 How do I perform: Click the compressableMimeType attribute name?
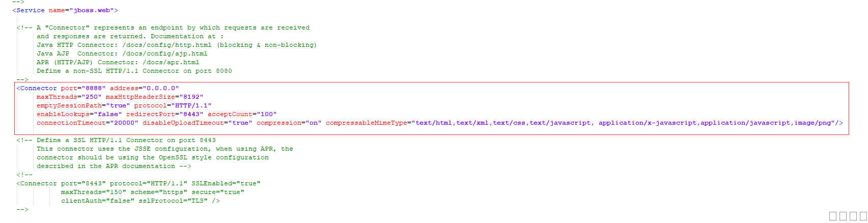tap(367, 123)
